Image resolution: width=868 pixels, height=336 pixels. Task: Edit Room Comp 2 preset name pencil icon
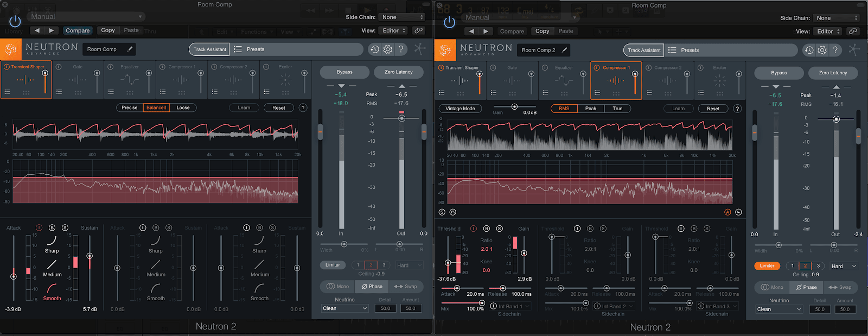click(x=564, y=50)
